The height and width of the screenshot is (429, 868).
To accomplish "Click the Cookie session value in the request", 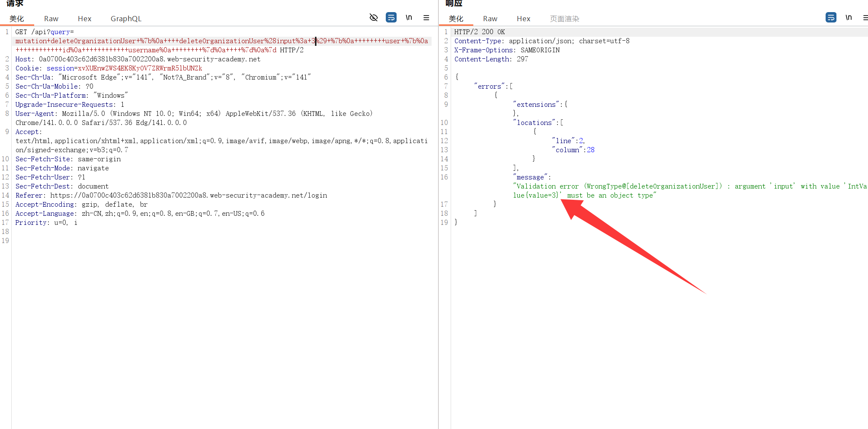I will [x=140, y=68].
